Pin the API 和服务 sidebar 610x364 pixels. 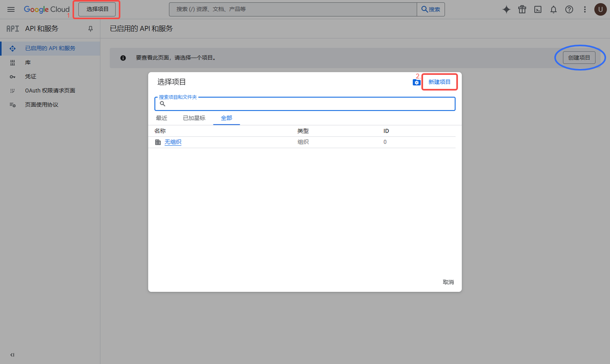pyautogui.click(x=91, y=29)
